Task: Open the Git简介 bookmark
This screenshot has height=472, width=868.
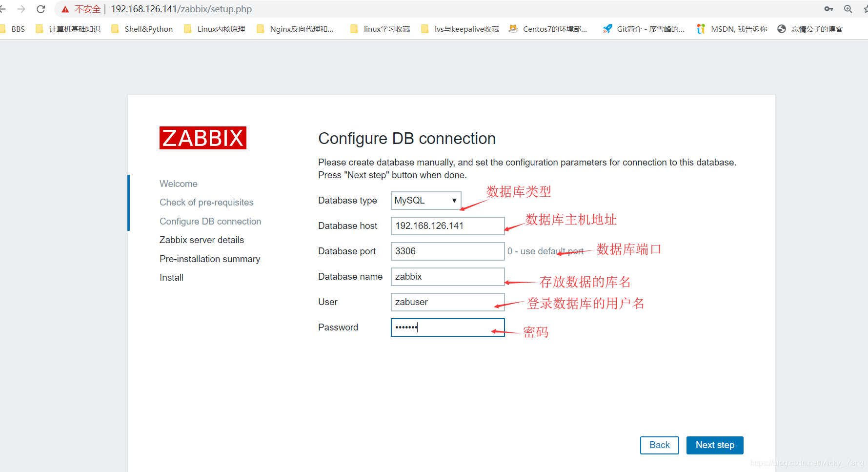Action: pos(644,29)
